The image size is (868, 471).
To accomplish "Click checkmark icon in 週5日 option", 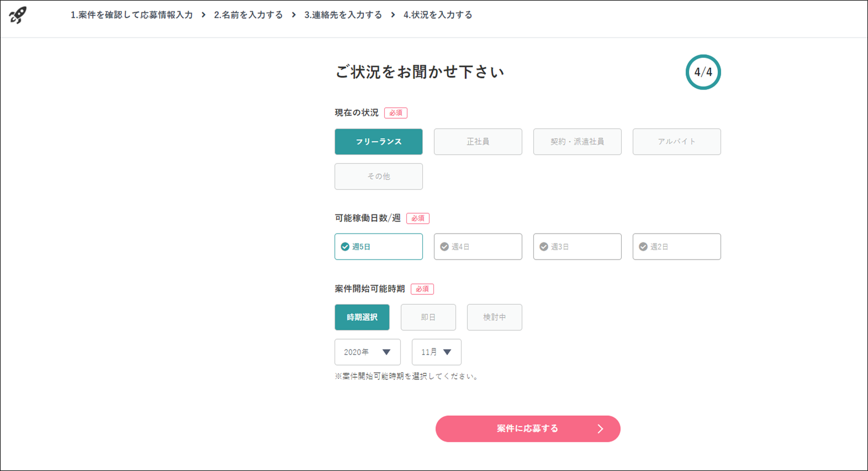I will coord(345,247).
